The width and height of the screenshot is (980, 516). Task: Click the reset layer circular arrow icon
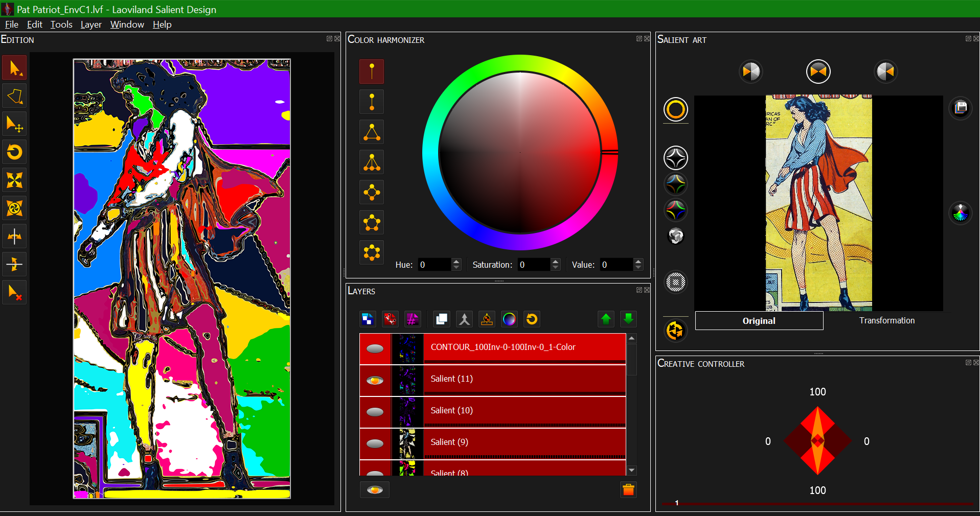532,319
